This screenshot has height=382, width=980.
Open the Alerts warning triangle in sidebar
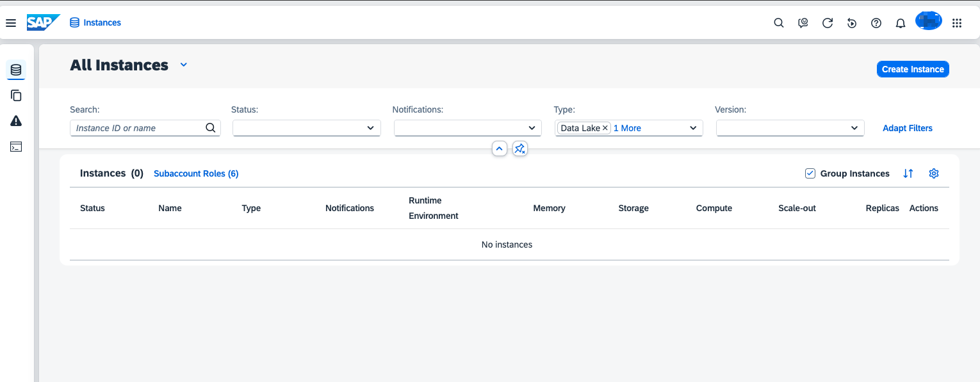pos(16,121)
